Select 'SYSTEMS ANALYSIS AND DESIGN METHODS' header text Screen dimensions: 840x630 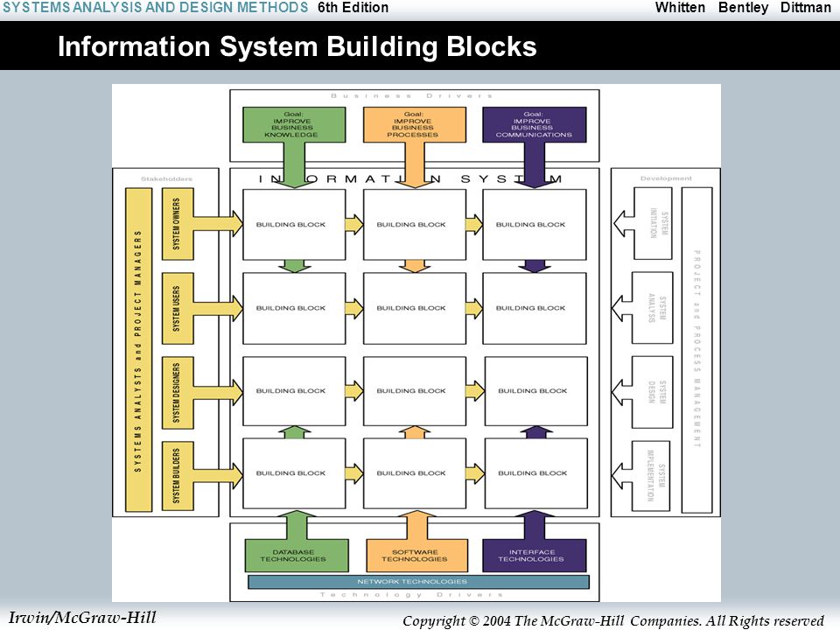[156, 8]
